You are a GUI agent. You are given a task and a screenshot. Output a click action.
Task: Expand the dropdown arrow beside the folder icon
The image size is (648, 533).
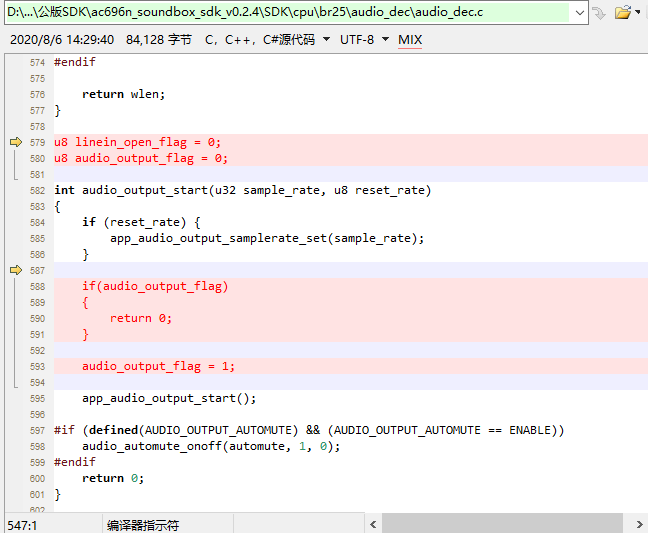638,12
